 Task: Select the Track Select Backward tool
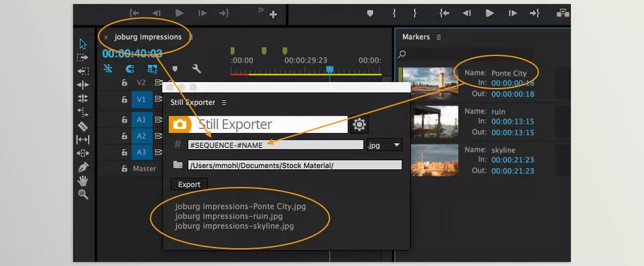click(83, 71)
